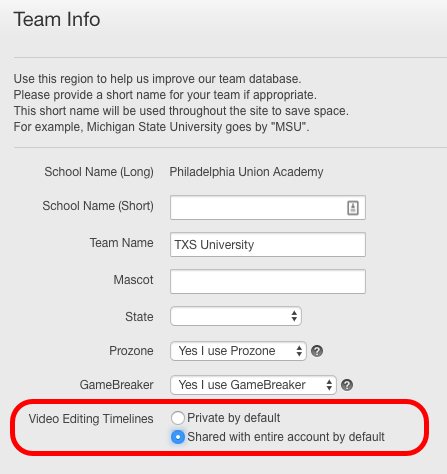Click the Prozone help question mark icon
Image resolution: width=447 pixels, height=474 pixels.
tap(317, 351)
